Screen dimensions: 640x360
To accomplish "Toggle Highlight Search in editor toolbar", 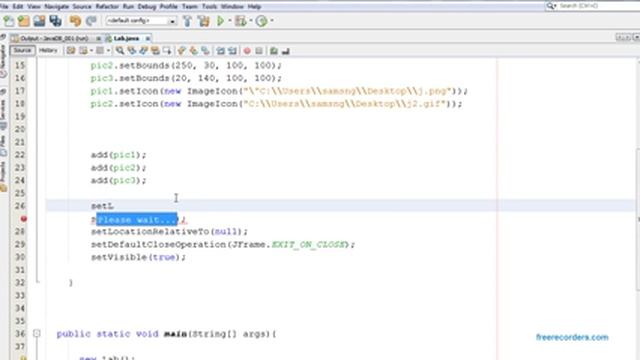I will [155, 51].
